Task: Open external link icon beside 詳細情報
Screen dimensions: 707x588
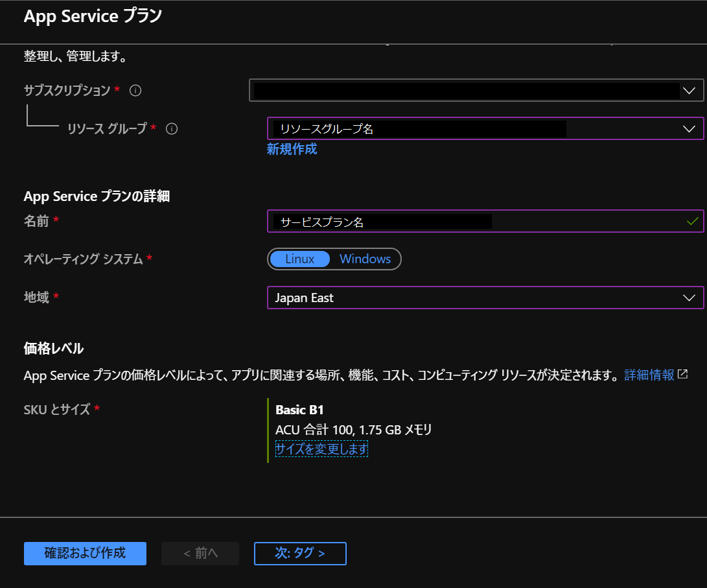Action: click(682, 374)
